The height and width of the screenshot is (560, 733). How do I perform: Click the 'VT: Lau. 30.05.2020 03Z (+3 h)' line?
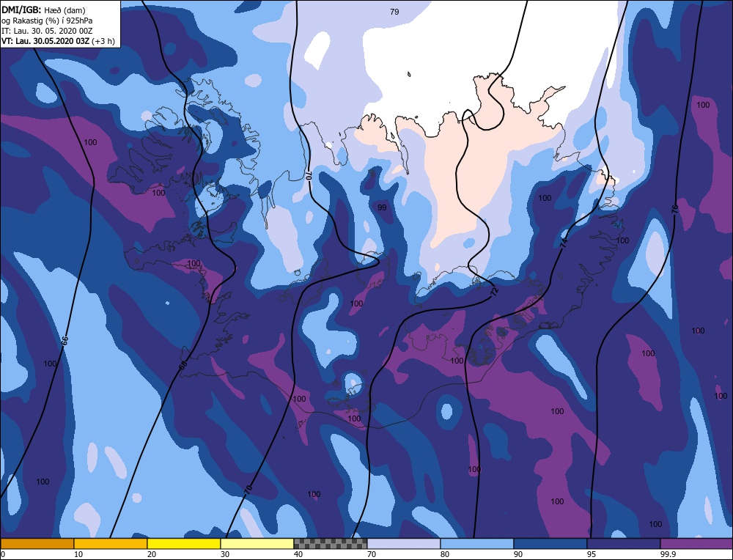58,41
